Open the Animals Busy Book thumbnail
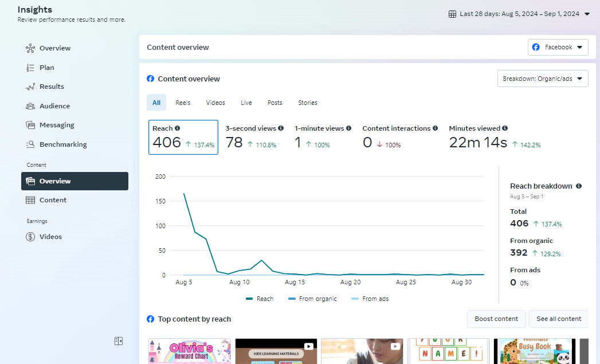This screenshot has height=364, width=600. tap(535, 351)
